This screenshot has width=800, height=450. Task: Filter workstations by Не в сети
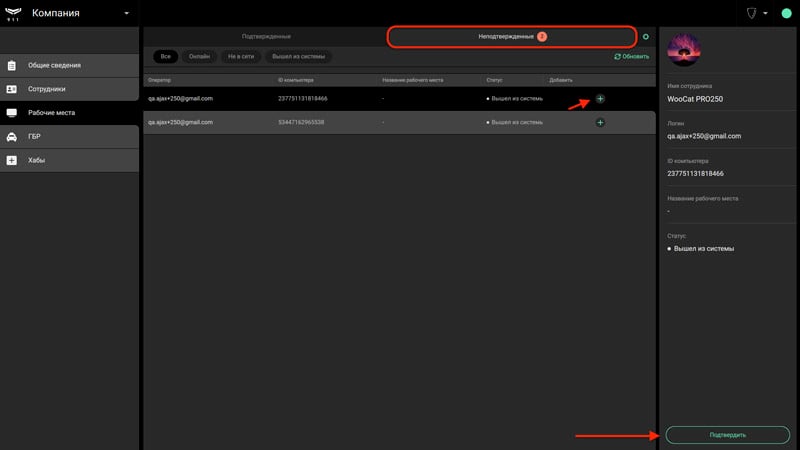pos(241,57)
